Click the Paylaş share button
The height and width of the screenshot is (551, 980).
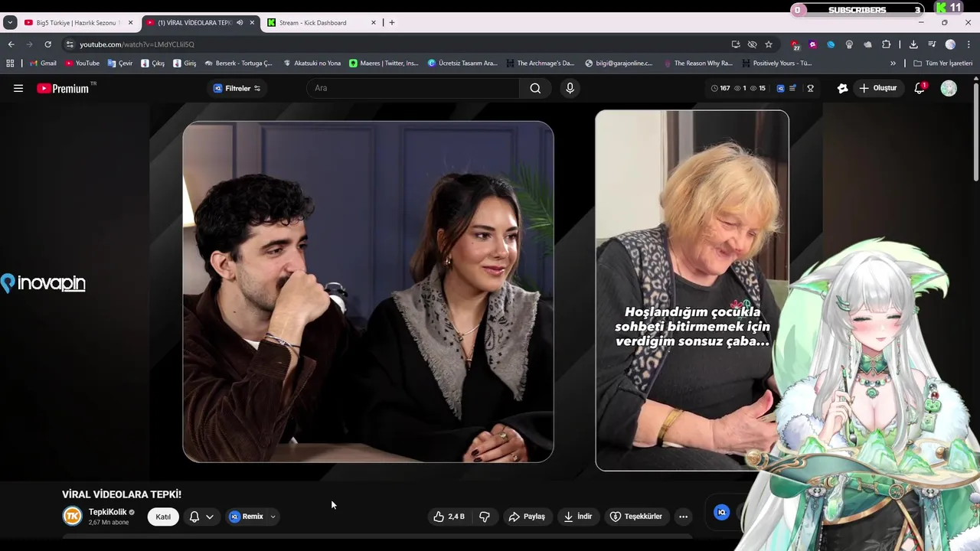coord(527,517)
